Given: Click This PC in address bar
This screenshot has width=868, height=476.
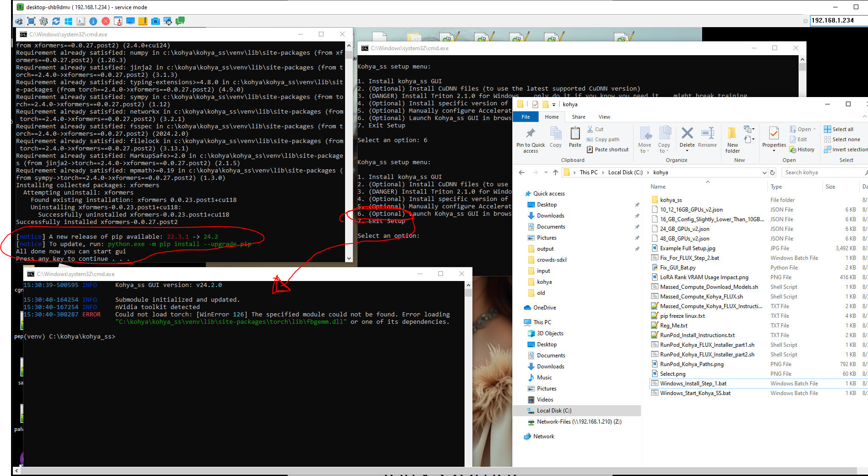Looking at the screenshot, I should click(x=589, y=172).
